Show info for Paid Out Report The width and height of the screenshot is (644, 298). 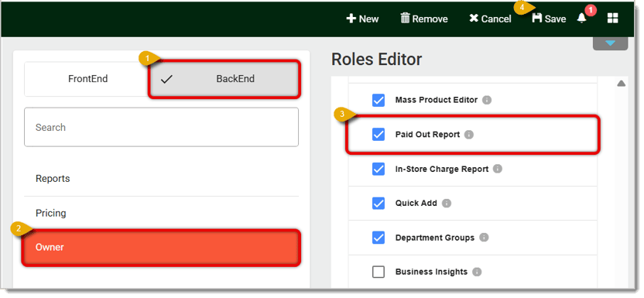pyautogui.click(x=469, y=135)
